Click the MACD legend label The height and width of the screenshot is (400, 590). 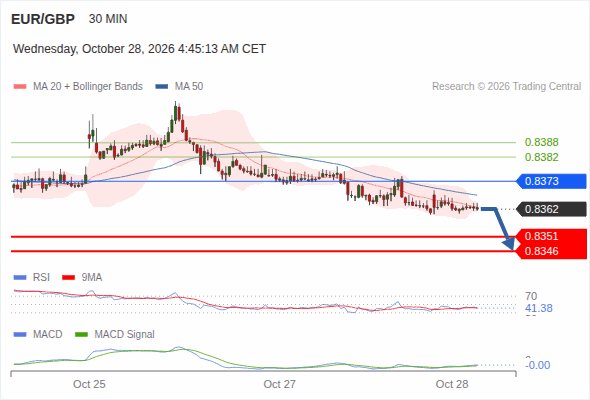pyautogui.click(x=47, y=335)
